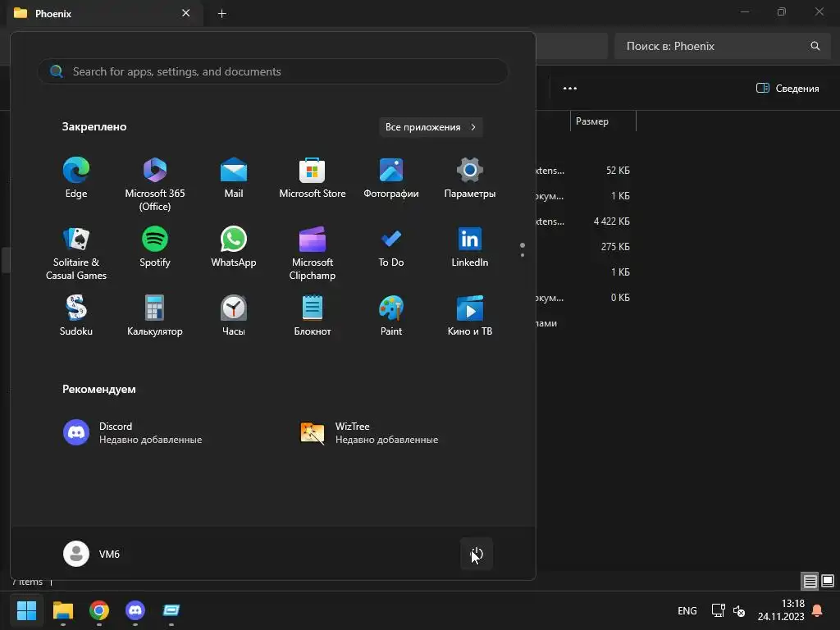Open the VM6 user account menu
840x630 pixels.
tap(92, 554)
